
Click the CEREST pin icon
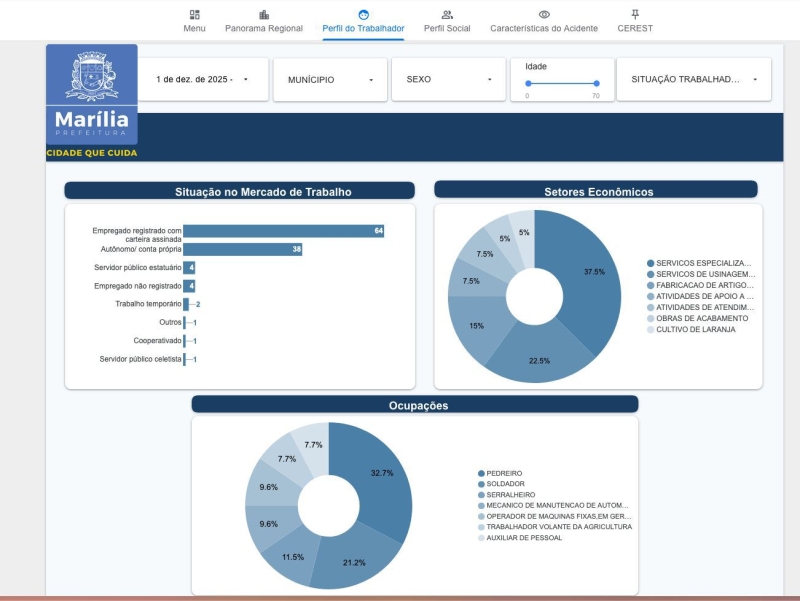pyautogui.click(x=634, y=15)
